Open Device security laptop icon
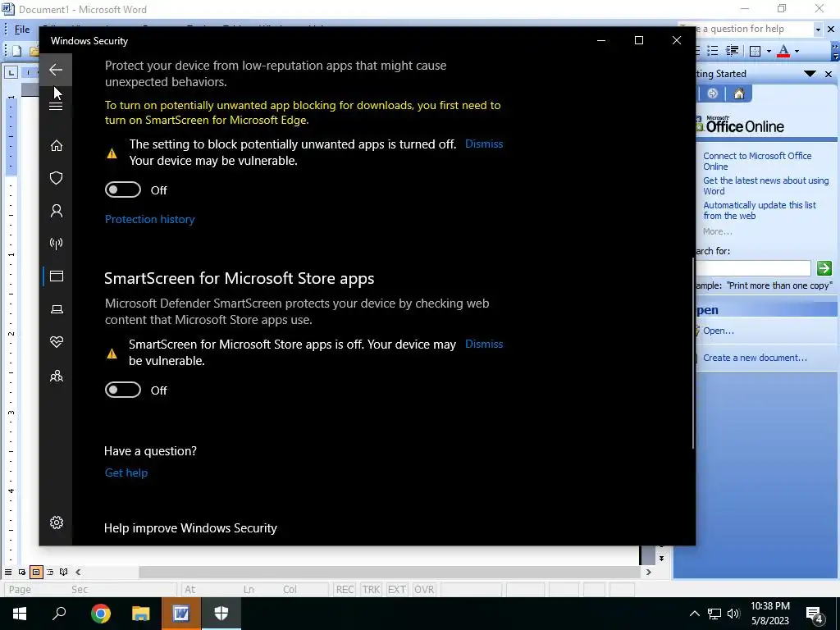Image resolution: width=840 pixels, height=630 pixels. 57,309
